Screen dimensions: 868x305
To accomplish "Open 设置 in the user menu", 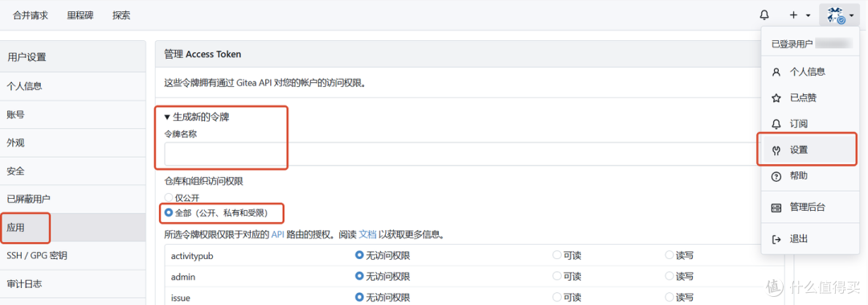I will tap(810, 150).
